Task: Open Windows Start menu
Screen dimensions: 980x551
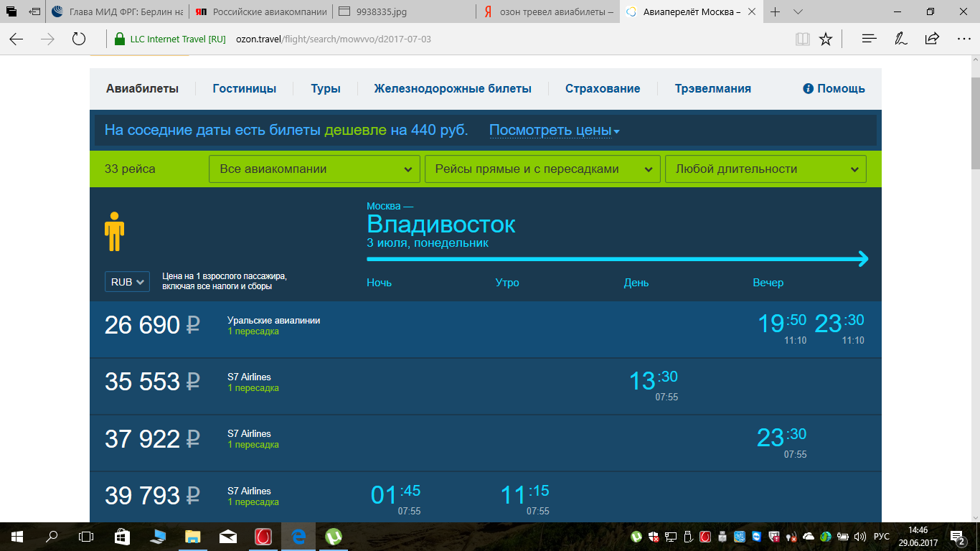Action: [17, 537]
